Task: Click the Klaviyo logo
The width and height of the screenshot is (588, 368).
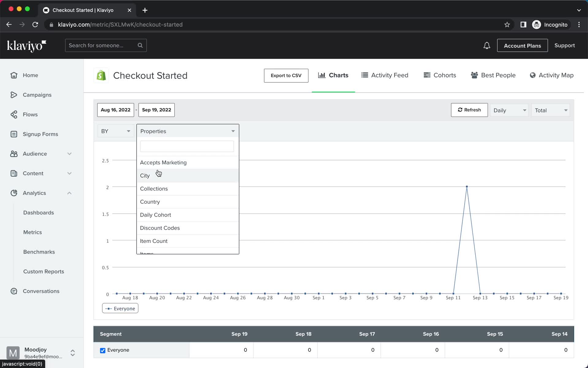Action: 27,46
